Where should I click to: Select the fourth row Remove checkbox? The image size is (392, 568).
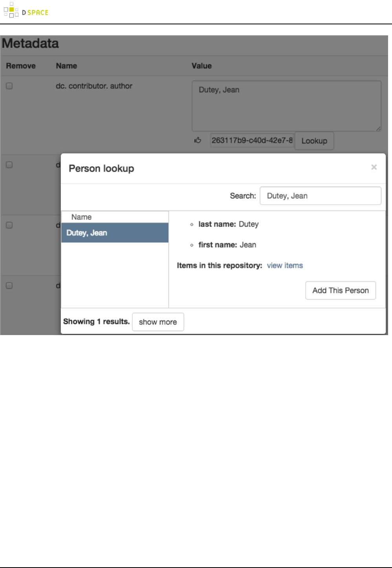point(9,286)
